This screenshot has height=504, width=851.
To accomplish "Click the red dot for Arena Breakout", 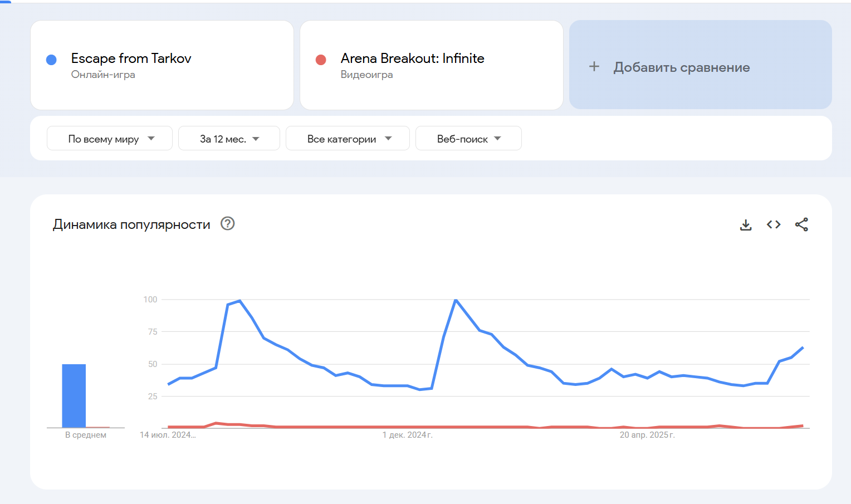I will (x=321, y=60).
